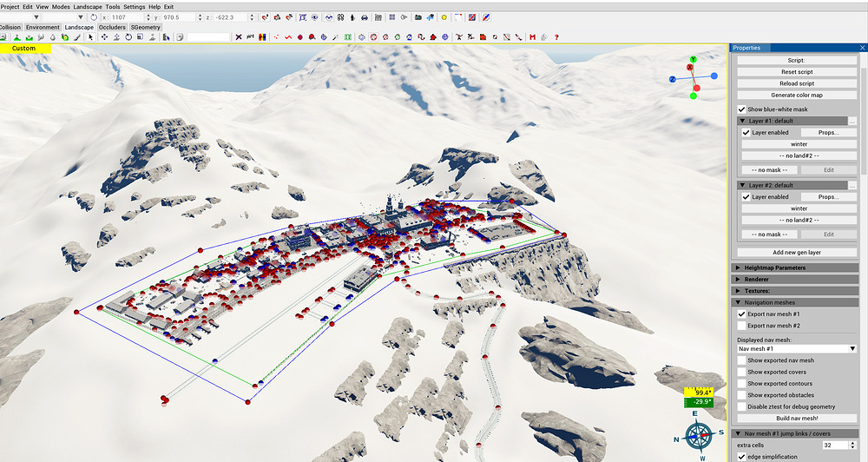868x462 pixels.
Task: Click the solid red circle icon
Action: tap(300, 37)
